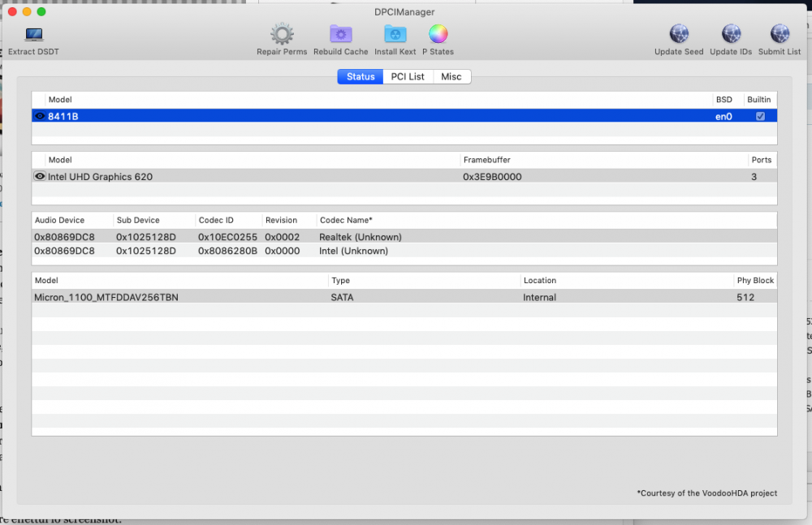Toggle Builtin checkbox for en0
Image resolution: width=812 pixels, height=525 pixels.
click(760, 116)
